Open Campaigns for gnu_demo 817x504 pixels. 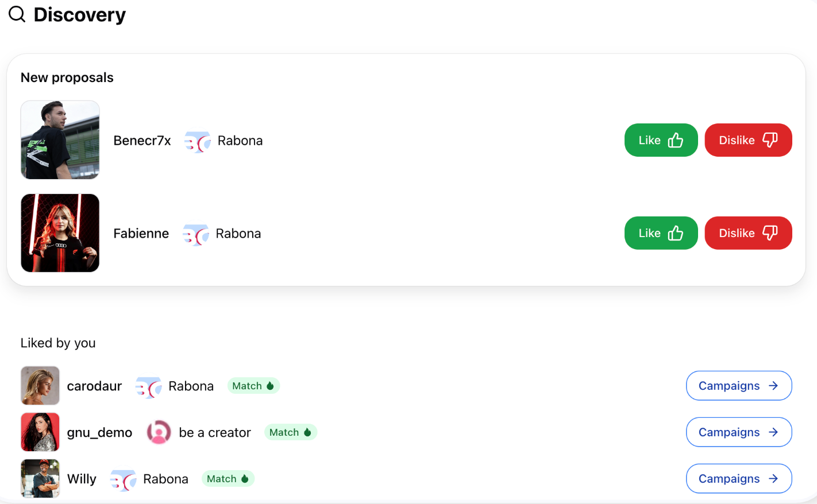(x=739, y=432)
